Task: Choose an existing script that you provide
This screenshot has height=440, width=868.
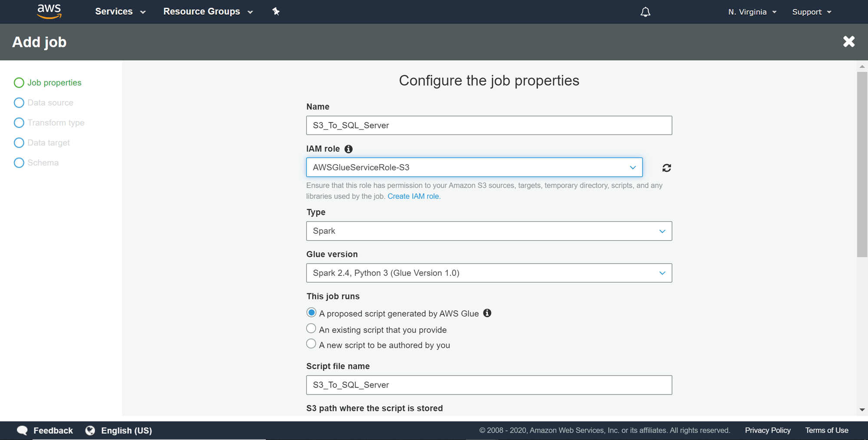Action: [311, 329]
